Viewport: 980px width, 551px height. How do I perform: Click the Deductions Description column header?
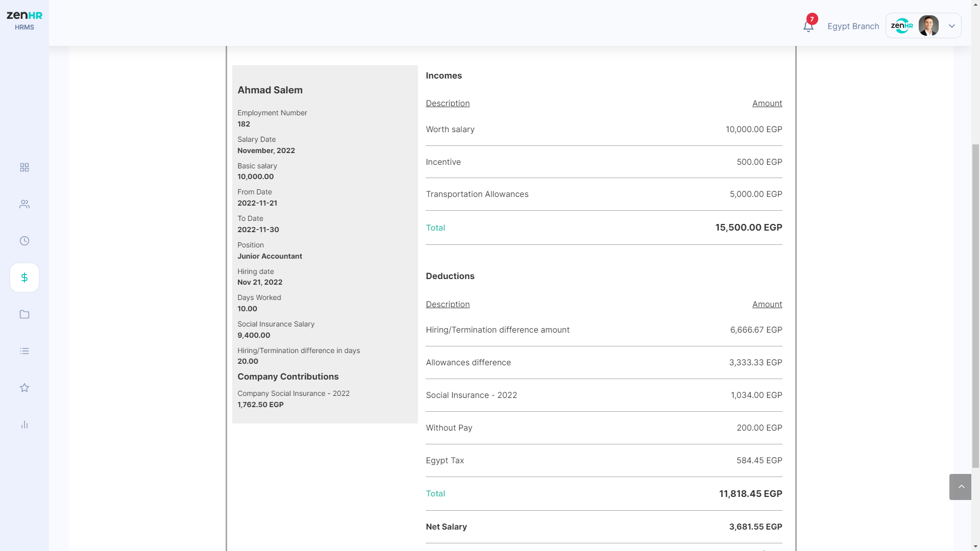(x=448, y=304)
